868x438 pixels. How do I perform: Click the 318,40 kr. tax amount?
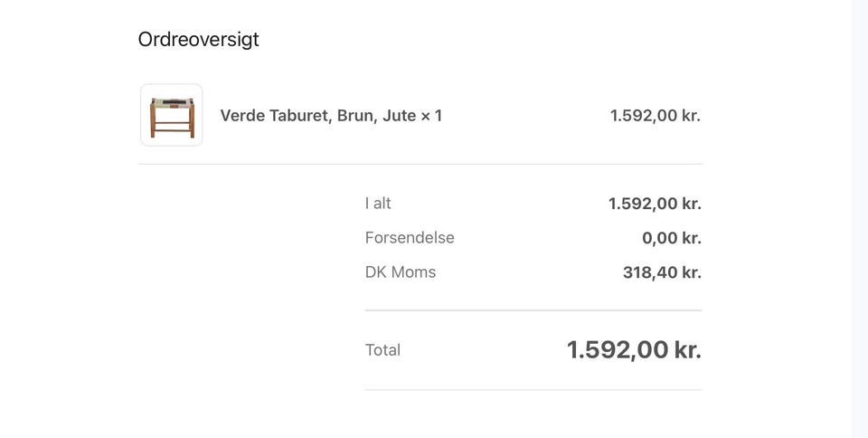pyautogui.click(x=662, y=272)
